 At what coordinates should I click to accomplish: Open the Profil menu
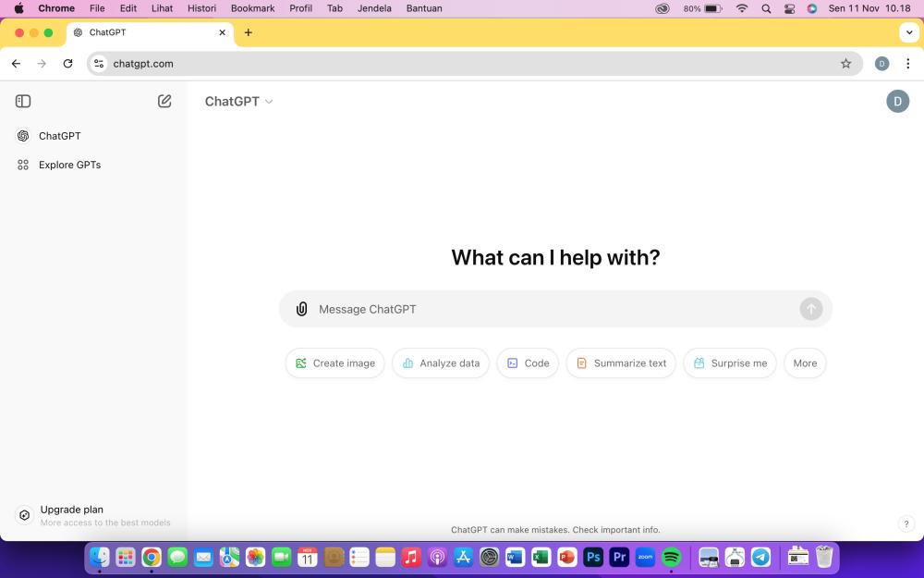(300, 8)
